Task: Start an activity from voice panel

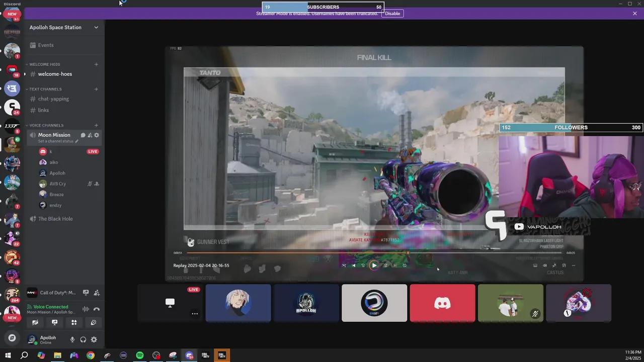Action: point(74,323)
